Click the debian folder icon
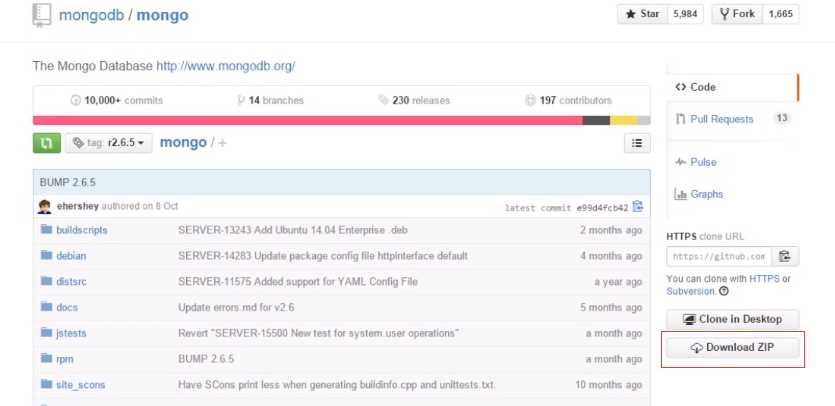This screenshot has height=406, width=835. point(46,255)
